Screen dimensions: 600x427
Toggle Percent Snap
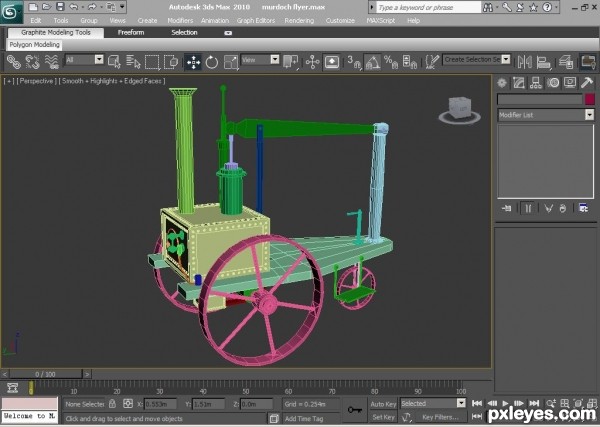point(391,62)
